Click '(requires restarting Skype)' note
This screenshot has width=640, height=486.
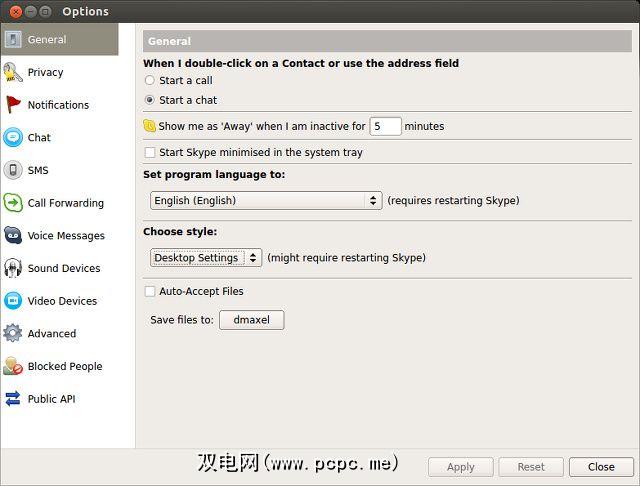pyautogui.click(x=453, y=200)
